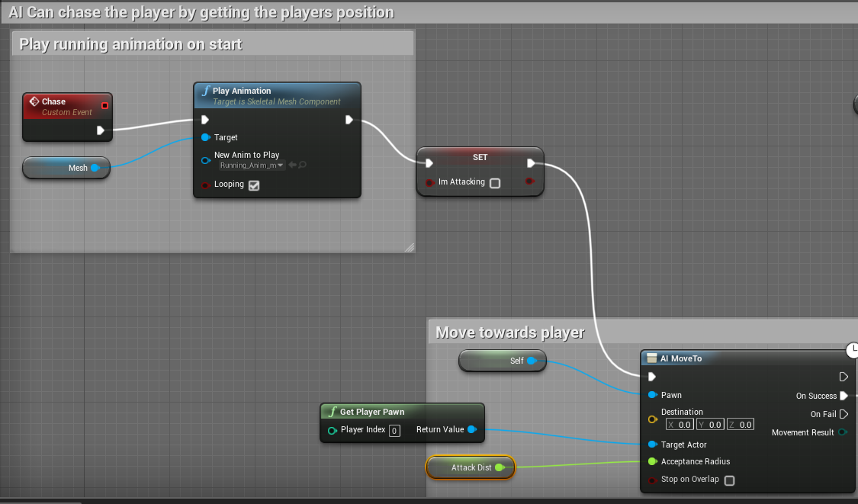Click the Play Animation Target input pin
Image resolution: width=858 pixels, height=504 pixels.
coord(205,137)
